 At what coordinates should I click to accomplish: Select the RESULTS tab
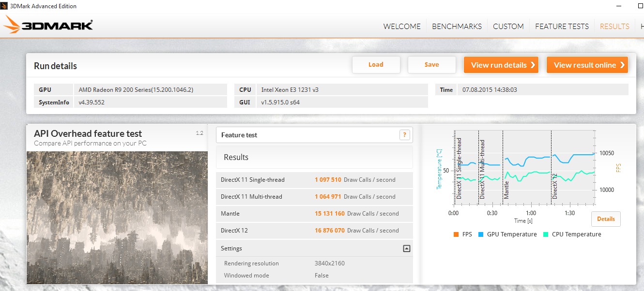pos(614,27)
